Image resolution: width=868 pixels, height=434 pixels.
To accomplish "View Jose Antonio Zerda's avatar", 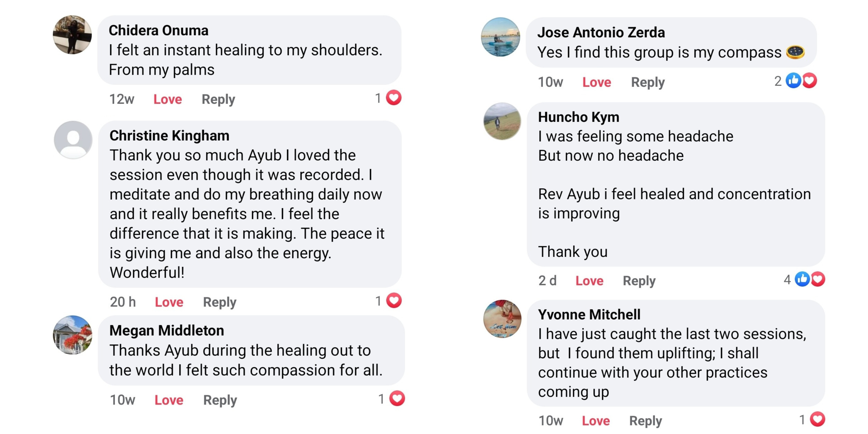I will coord(500,37).
